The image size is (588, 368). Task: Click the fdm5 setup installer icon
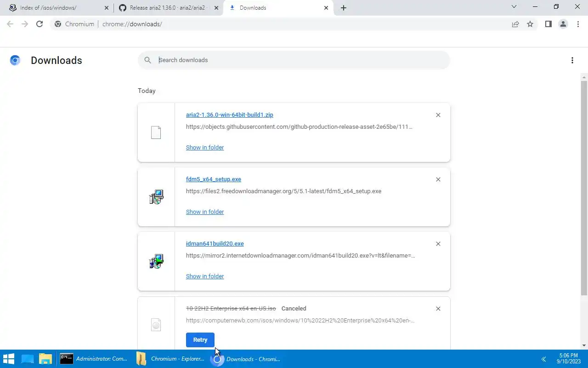click(x=156, y=197)
